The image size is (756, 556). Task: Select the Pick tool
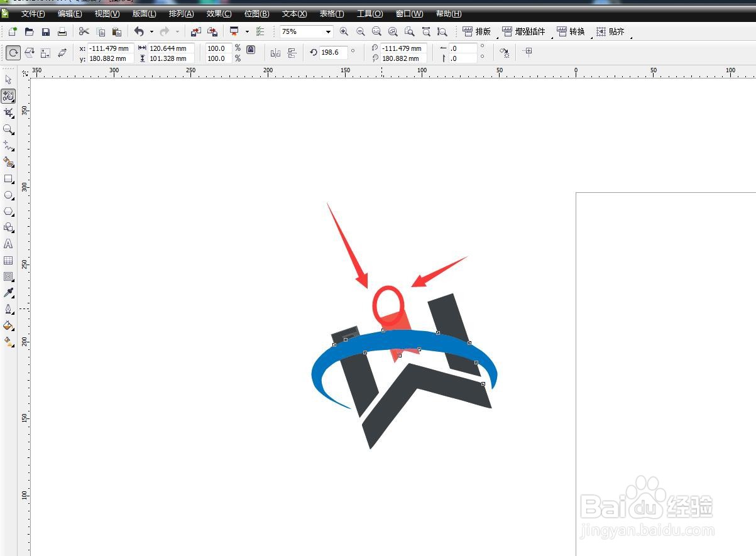(x=8, y=80)
